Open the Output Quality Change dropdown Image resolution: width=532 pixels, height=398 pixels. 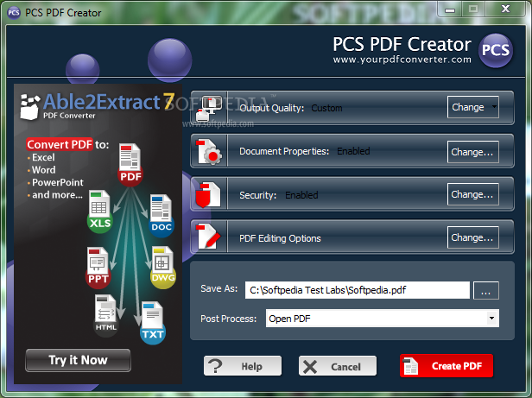473,107
